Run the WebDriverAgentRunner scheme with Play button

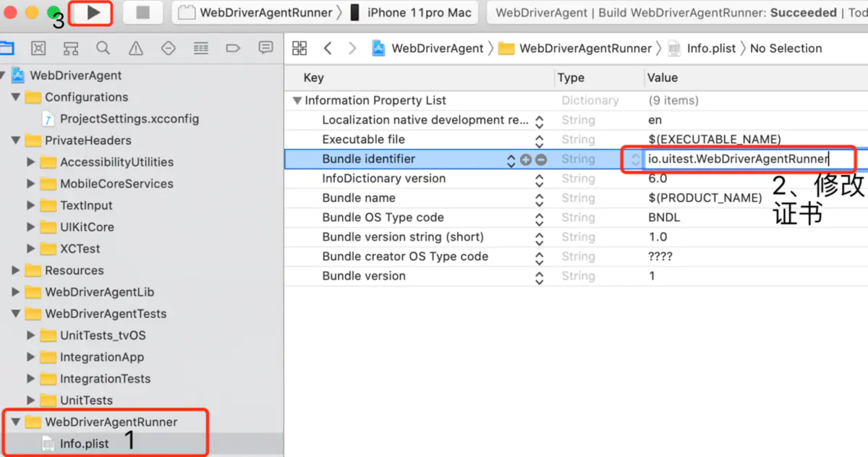pos(93,12)
